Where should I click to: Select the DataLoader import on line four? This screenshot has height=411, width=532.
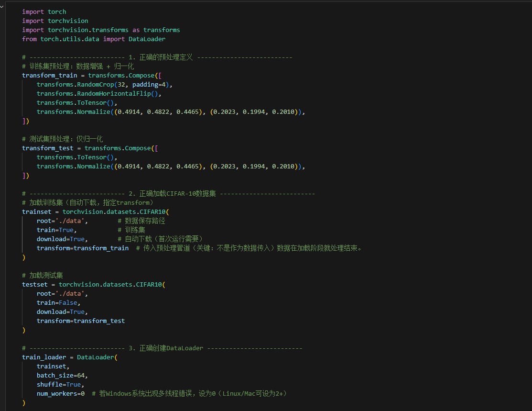pos(147,39)
